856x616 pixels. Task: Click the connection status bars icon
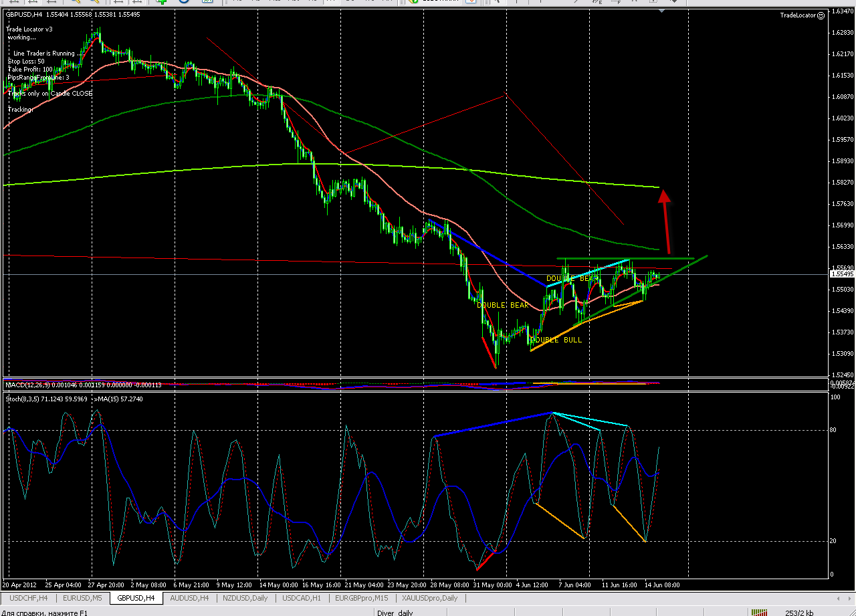(758, 612)
